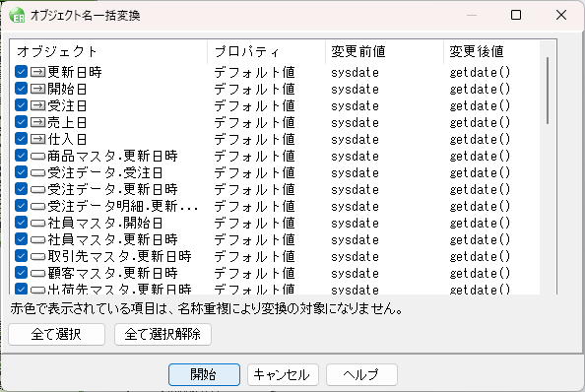The height and width of the screenshot is (392, 585).
Task: Click the column icon beside 社員マスタ.開始日
Action: tap(37, 224)
